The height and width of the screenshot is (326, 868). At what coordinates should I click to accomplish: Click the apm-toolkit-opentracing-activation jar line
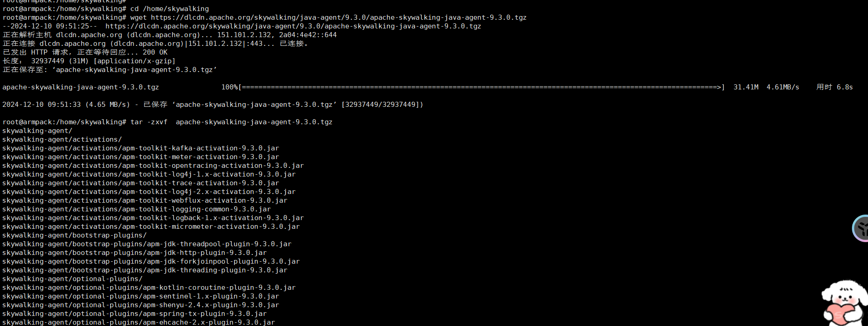point(153,166)
